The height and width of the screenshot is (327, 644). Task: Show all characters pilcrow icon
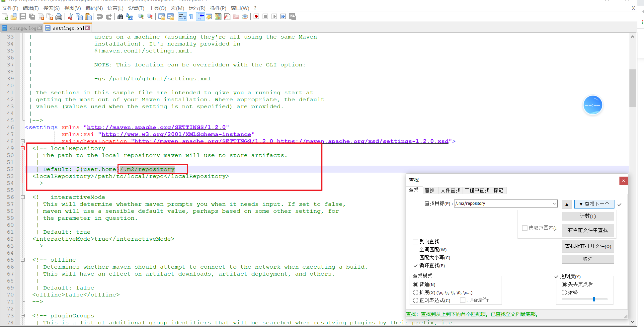[191, 17]
